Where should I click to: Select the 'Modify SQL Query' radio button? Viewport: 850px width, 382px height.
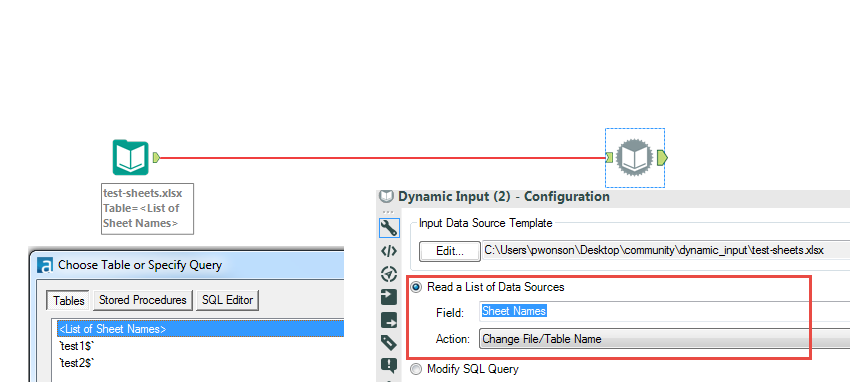(416, 370)
